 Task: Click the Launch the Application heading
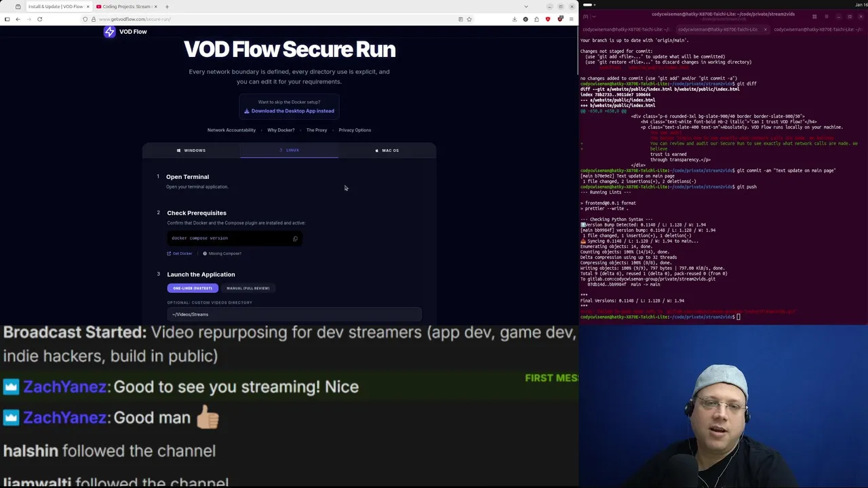pyautogui.click(x=201, y=274)
